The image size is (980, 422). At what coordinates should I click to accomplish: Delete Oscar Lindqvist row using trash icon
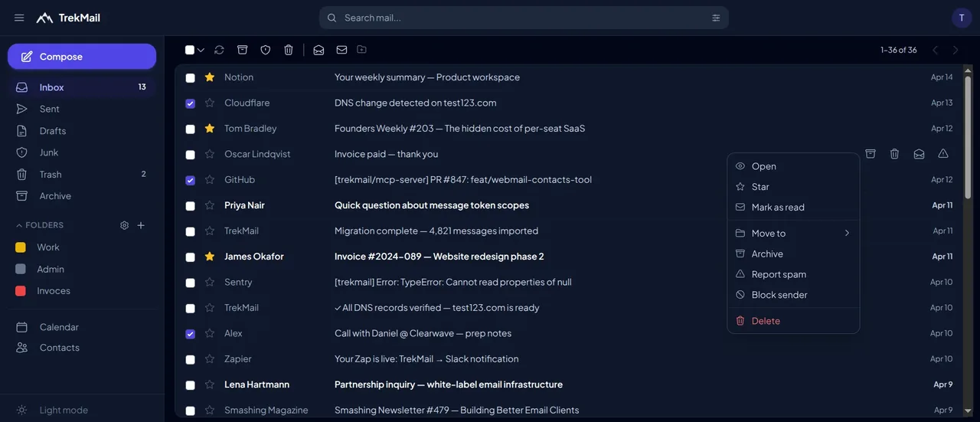pyautogui.click(x=894, y=154)
